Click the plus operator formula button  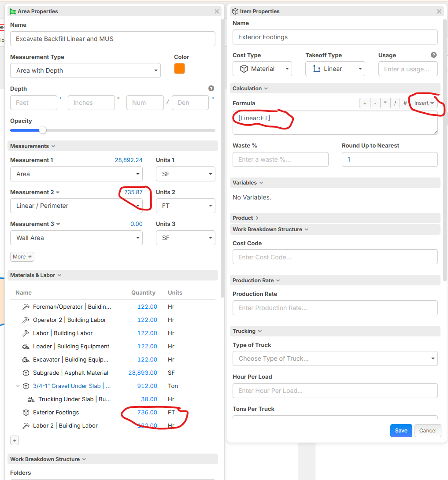[x=364, y=103]
